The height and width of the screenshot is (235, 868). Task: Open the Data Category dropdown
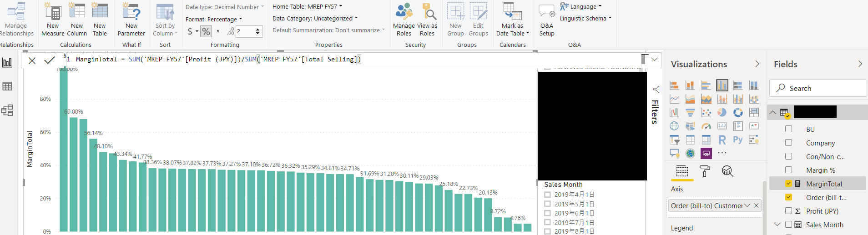click(315, 18)
